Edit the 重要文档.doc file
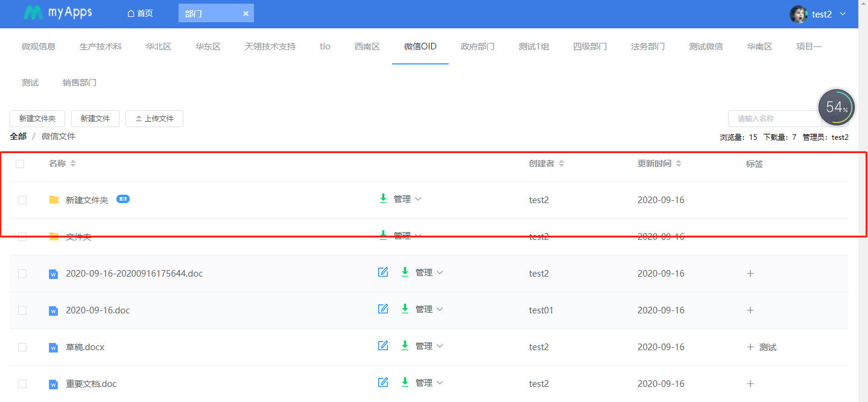Viewport: 868px width, 402px height. [383, 383]
